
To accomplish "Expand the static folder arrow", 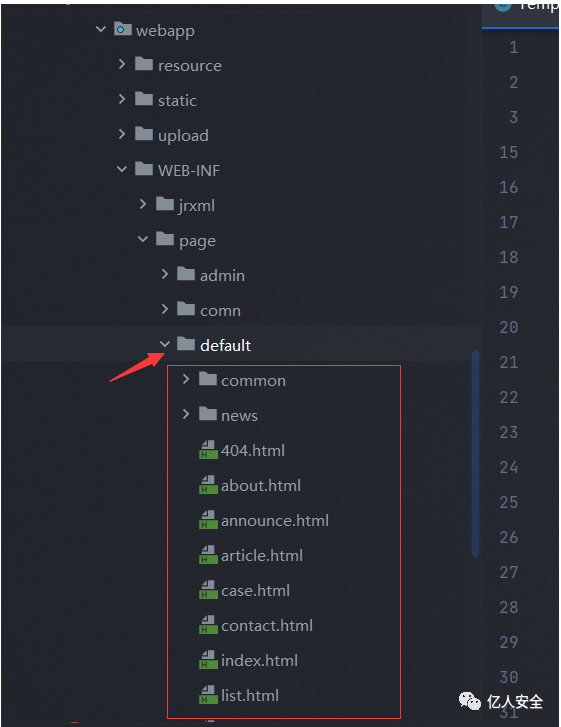I will [x=121, y=99].
